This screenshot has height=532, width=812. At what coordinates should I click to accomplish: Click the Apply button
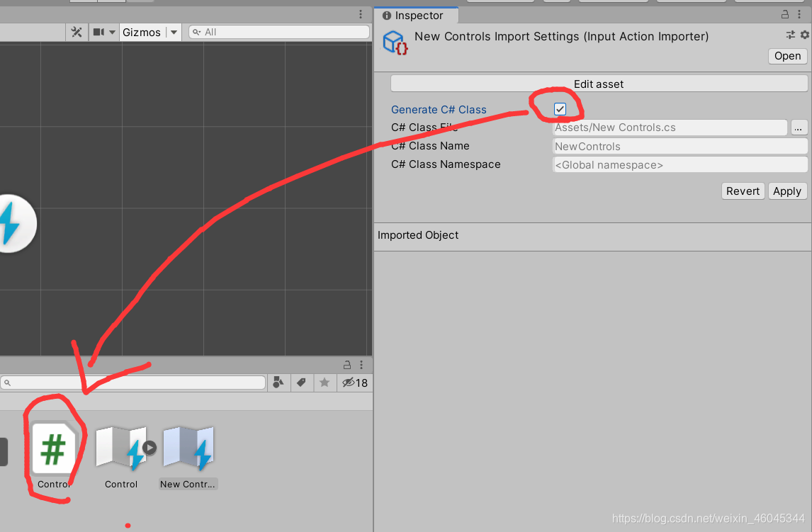coord(786,191)
